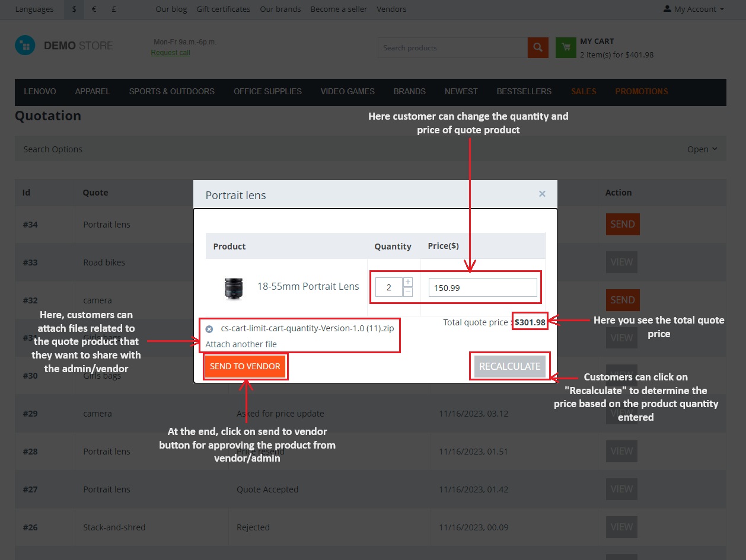Switch currency to pound sterling
The width and height of the screenshot is (746, 560).
point(113,9)
